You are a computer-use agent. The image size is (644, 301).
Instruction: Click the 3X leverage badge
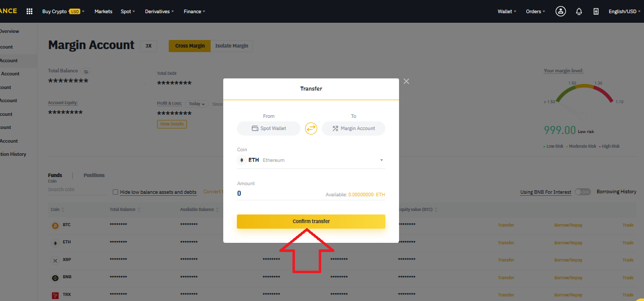coord(148,46)
